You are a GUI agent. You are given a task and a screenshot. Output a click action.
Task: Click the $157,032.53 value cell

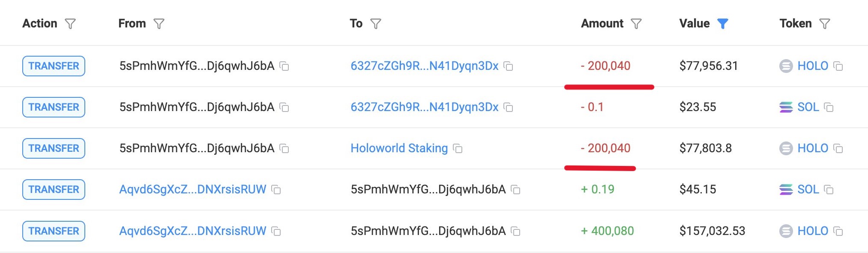pyautogui.click(x=712, y=231)
